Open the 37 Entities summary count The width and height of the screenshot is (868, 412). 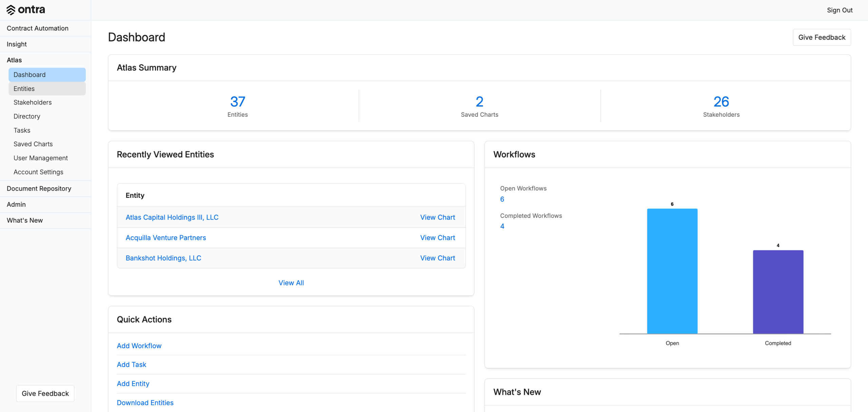(x=237, y=102)
